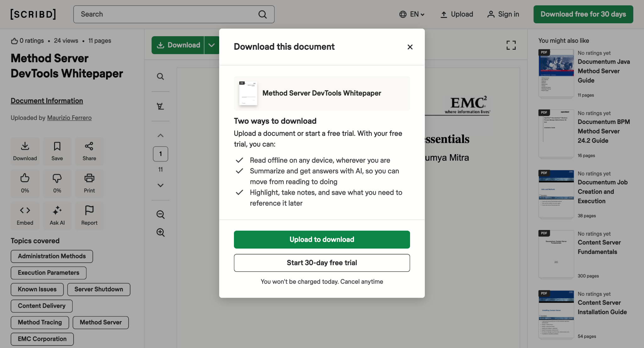Toggle fullscreen view icon
The image size is (644, 348).
coord(511,45)
